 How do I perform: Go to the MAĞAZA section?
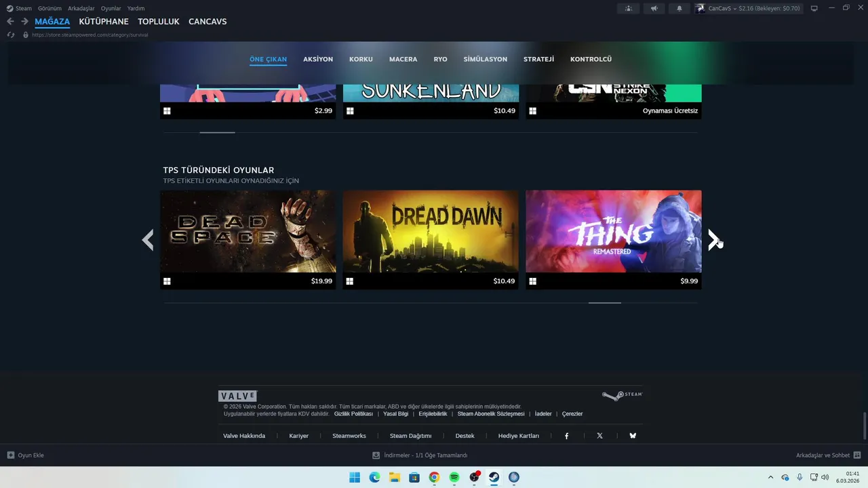pos(52,22)
